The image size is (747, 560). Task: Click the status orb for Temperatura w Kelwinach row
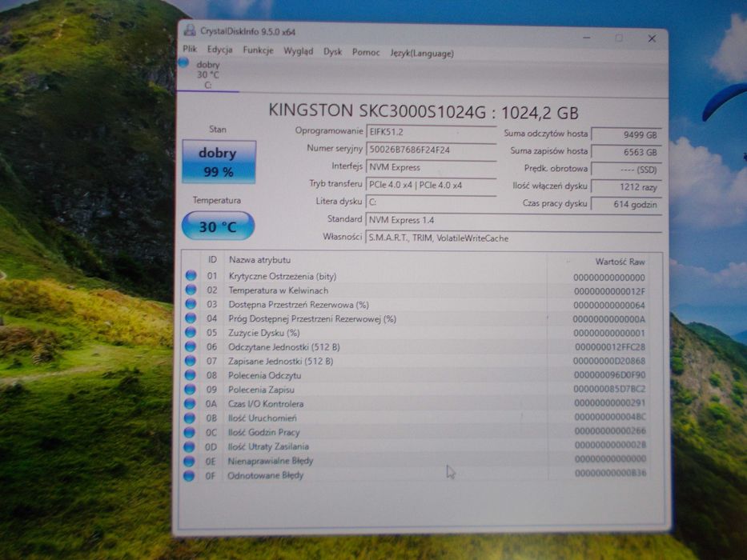coord(191,290)
